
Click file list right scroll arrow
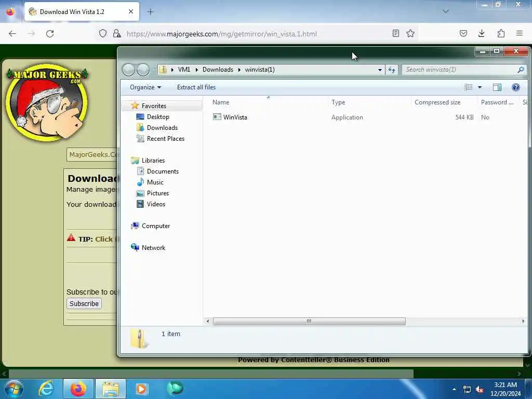(x=523, y=321)
